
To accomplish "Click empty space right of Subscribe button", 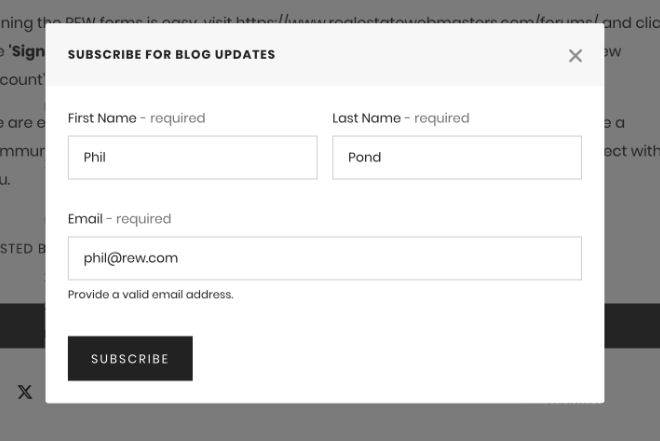I will tap(400, 359).
